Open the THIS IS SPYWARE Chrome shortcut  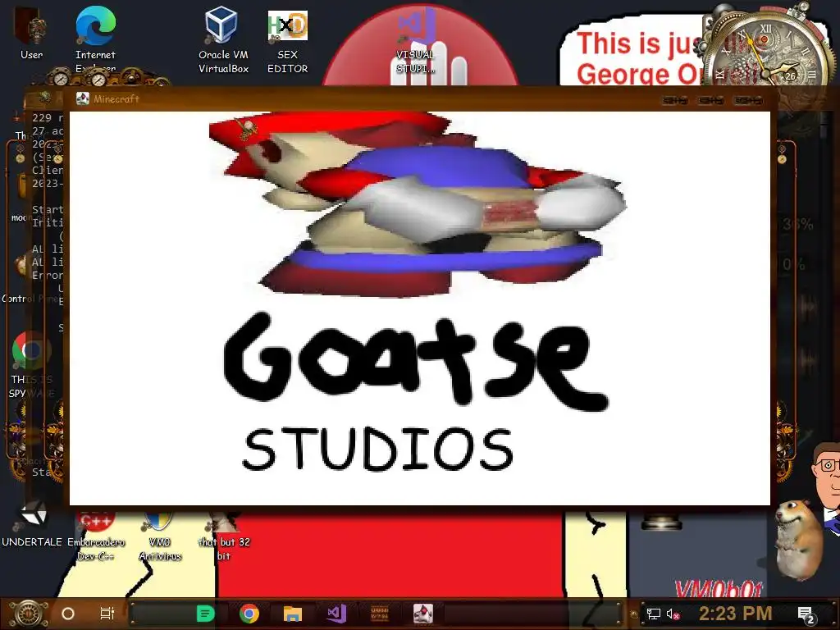click(x=32, y=365)
